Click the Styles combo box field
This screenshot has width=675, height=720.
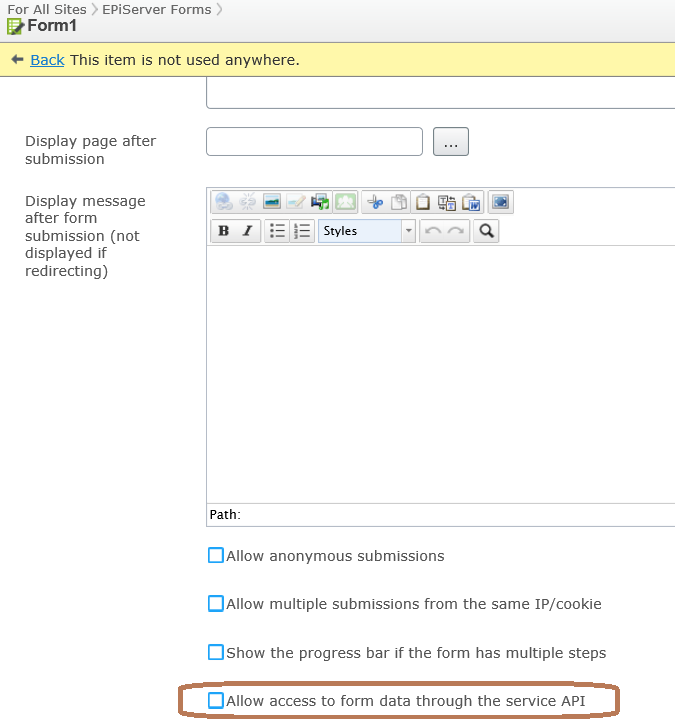tap(366, 231)
